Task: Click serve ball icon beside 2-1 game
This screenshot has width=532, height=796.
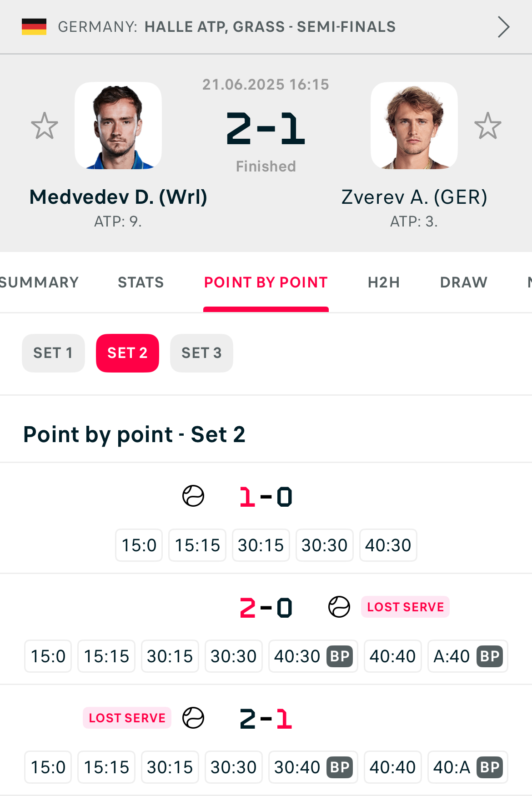Action: (193, 718)
